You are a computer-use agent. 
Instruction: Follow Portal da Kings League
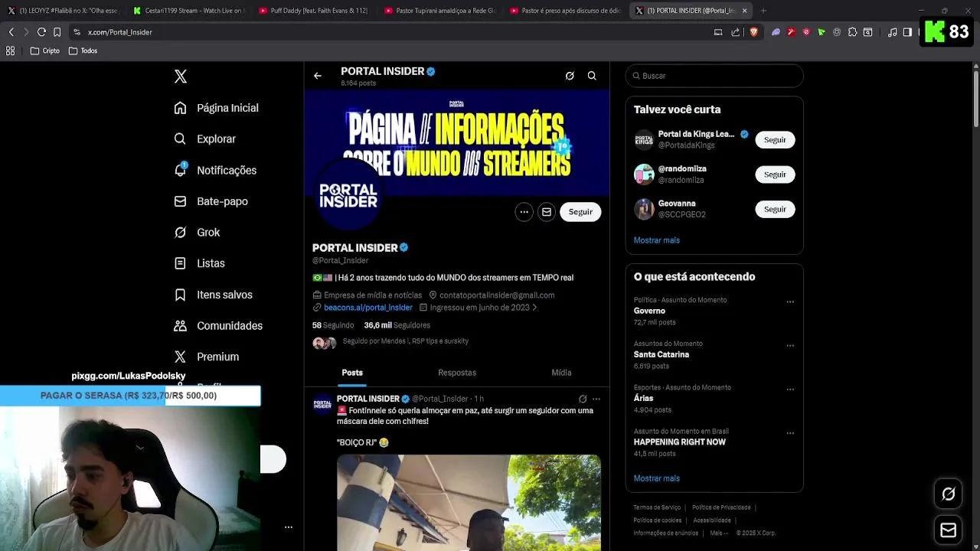775,140
